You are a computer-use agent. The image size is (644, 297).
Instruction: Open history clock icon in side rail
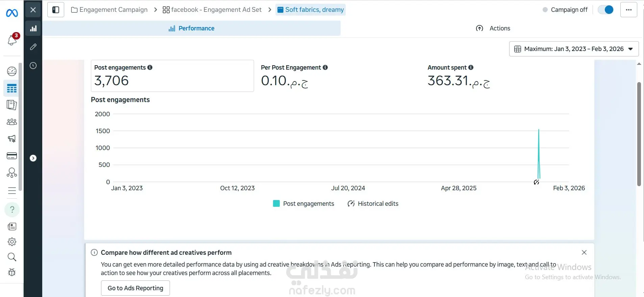(x=33, y=66)
